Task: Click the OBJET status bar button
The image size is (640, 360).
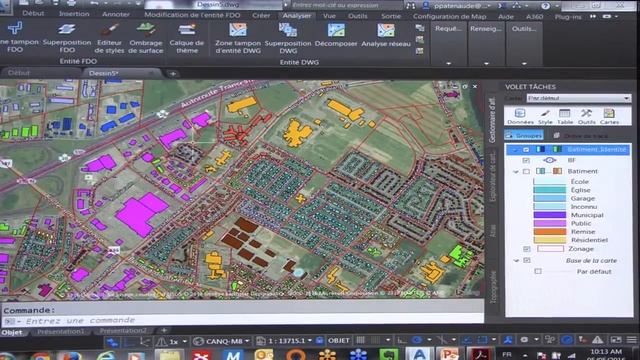Action: click(338, 340)
